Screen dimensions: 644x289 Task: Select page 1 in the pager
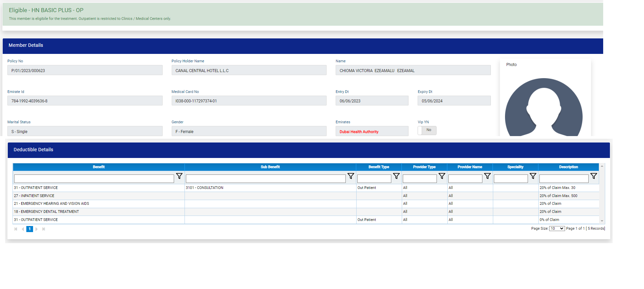[30, 229]
